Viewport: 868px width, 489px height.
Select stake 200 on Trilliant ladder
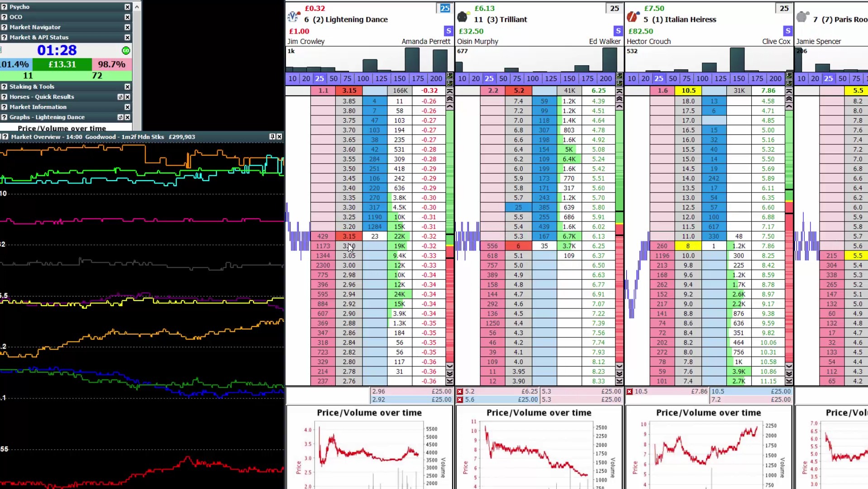tap(606, 79)
